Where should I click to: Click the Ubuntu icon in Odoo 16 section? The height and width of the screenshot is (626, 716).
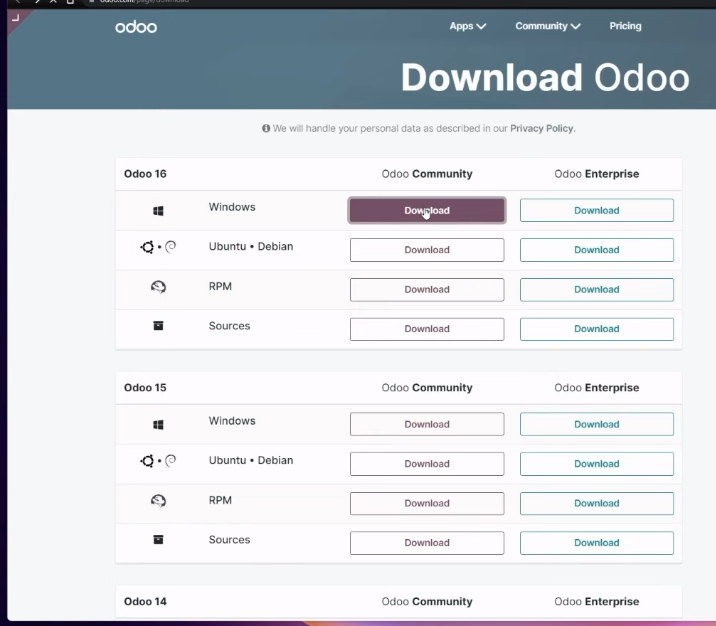tap(147, 247)
